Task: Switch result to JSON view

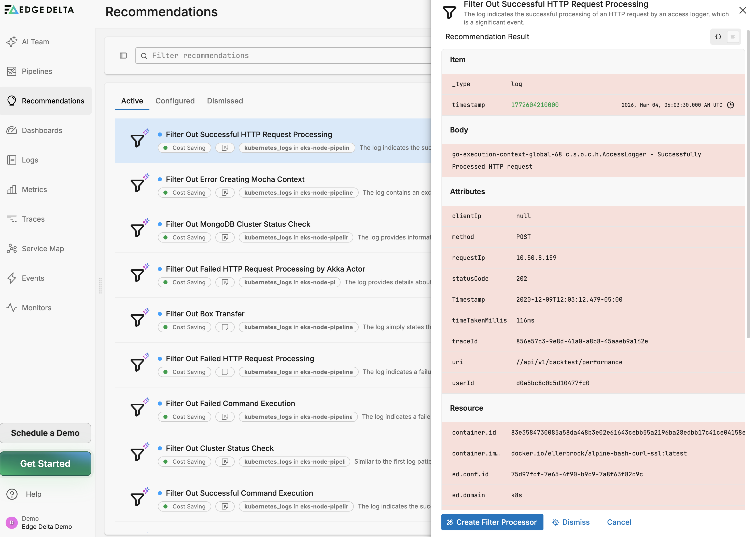Action: pos(718,37)
